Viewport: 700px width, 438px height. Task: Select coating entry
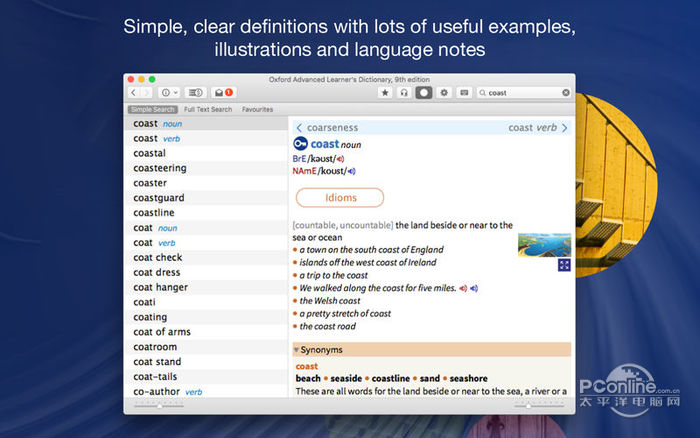(206, 317)
